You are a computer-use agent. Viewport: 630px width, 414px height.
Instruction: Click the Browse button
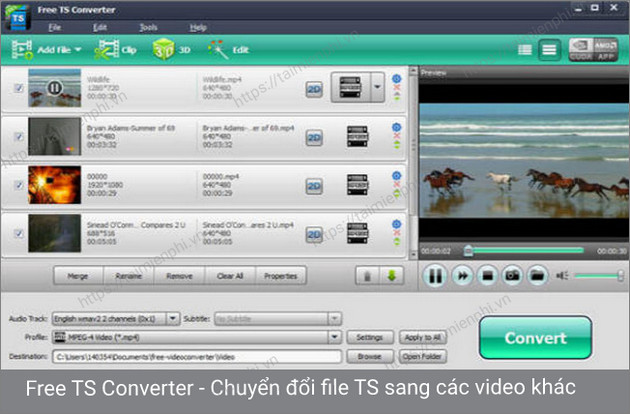pos(370,357)
